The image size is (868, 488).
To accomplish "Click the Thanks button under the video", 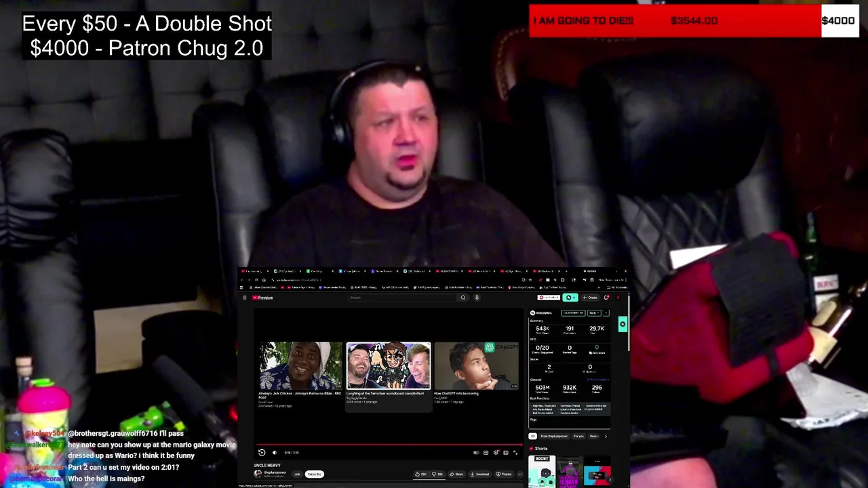I will coord(503,474).
